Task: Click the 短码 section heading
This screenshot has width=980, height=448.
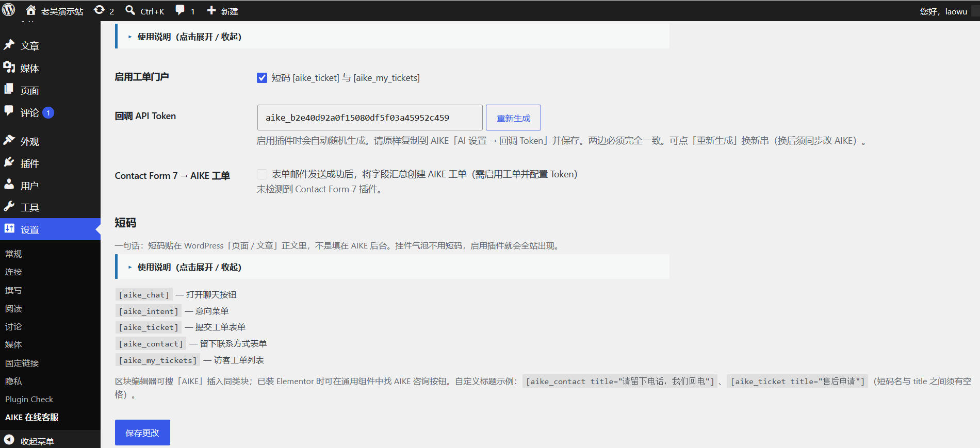Action: 125,223
